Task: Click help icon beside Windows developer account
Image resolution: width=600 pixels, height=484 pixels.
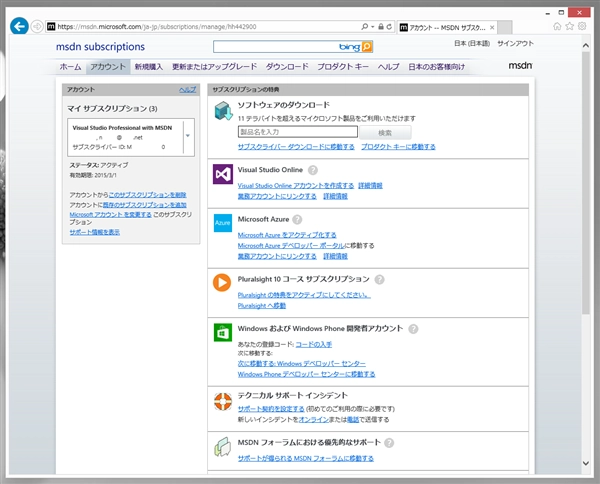Action: pos(413,329)
